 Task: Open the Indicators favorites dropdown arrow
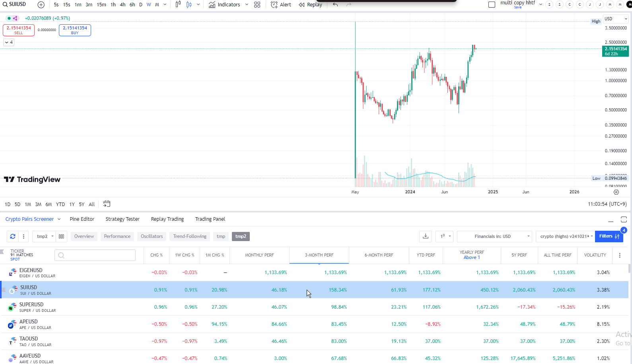[247, 5]
